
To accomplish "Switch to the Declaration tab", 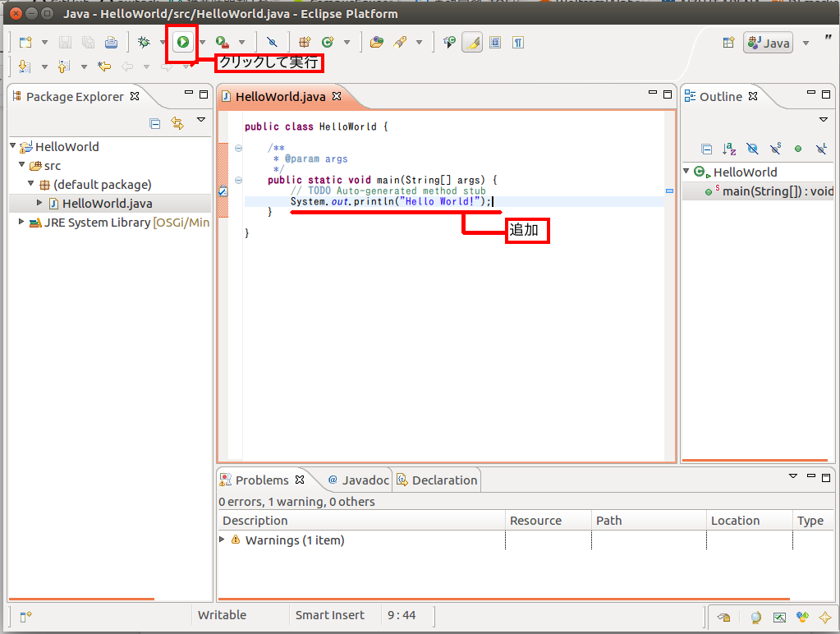I will pos(437,480).
